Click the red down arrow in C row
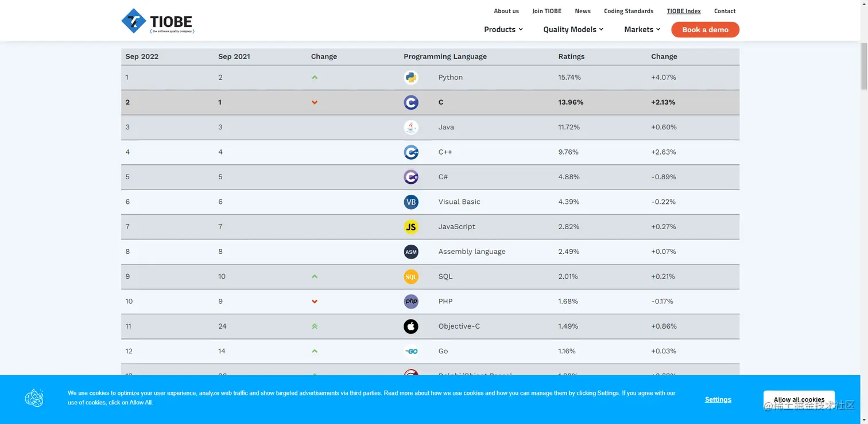 click(315, 102)
